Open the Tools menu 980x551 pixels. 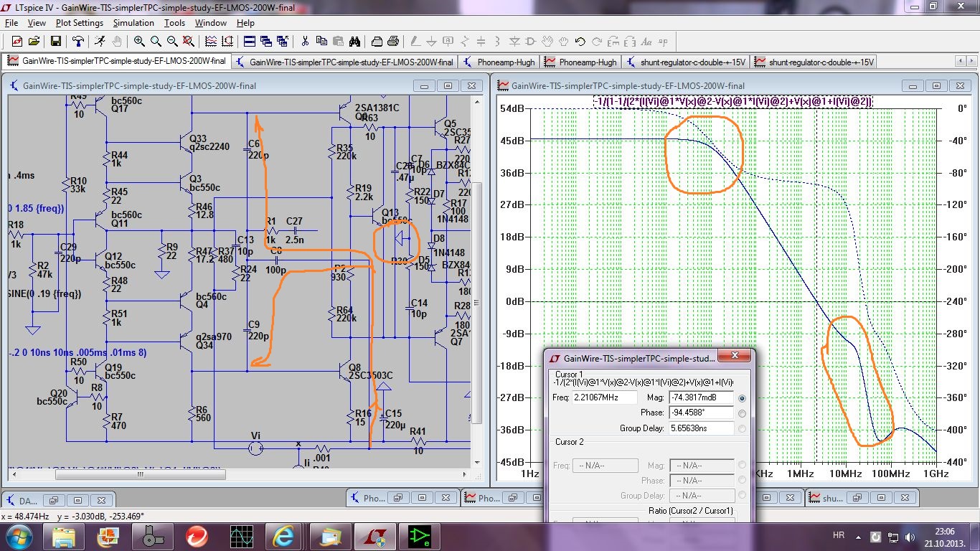tap(174, 23)
